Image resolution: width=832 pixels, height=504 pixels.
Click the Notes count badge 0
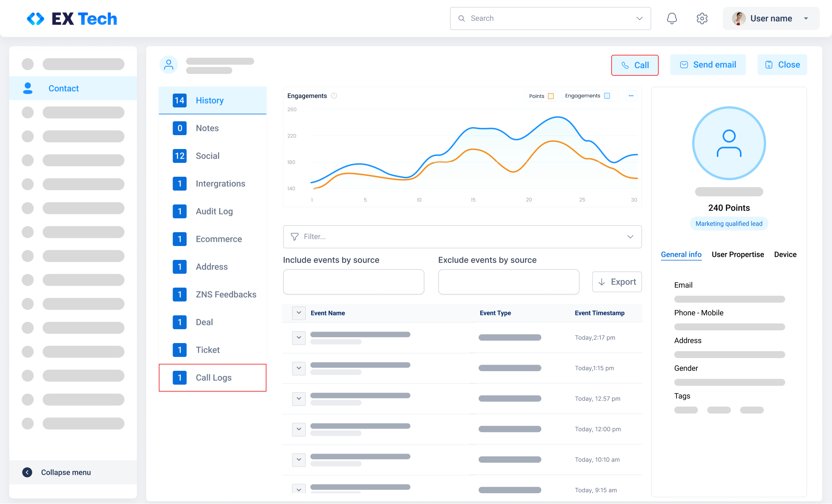click(179, 128)
